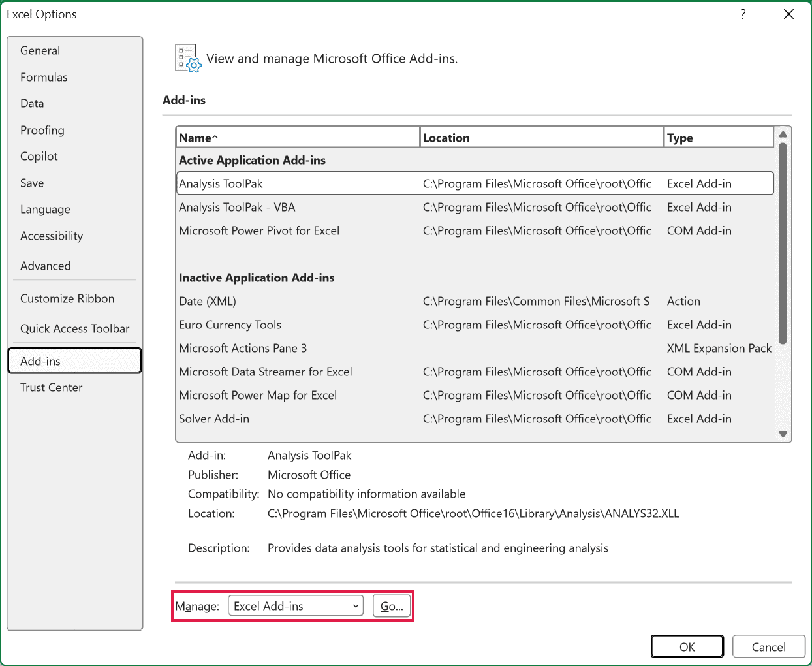Click the Action type cell for Date (XML)
812x666 pixels.
click(683, 301)
